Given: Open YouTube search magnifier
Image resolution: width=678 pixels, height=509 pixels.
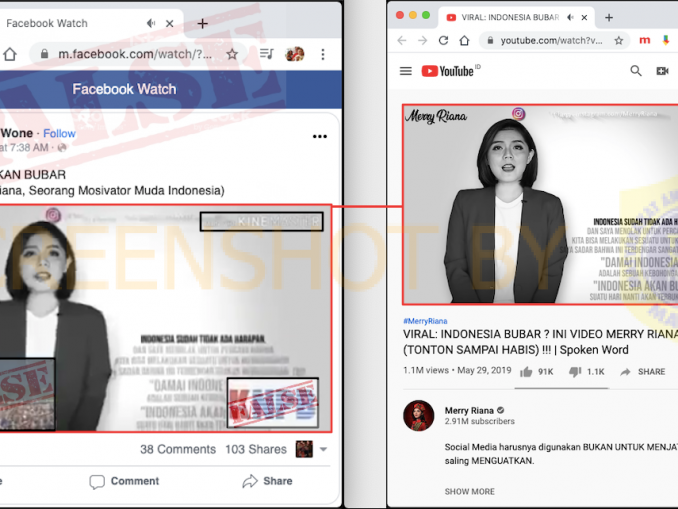Looking at the screenshot, I should [636, 71].
